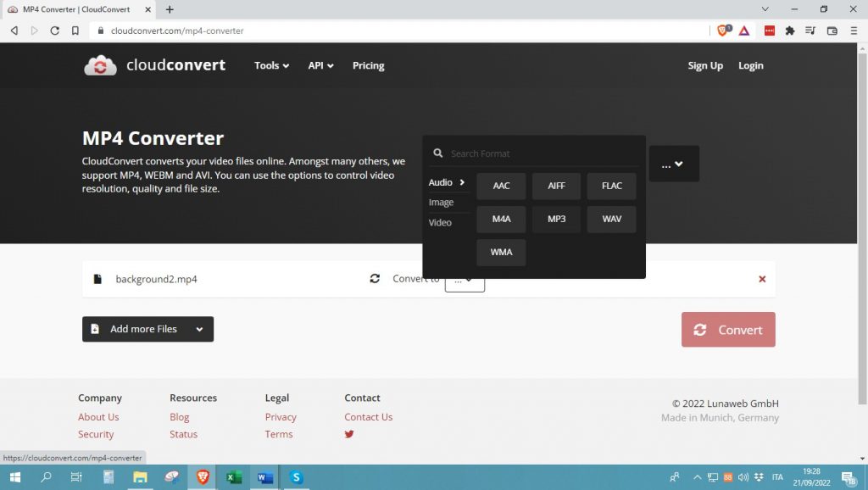Open the Add more Files dropdown arrow
This screenshot has height=490, width=868.
point(199,329)
